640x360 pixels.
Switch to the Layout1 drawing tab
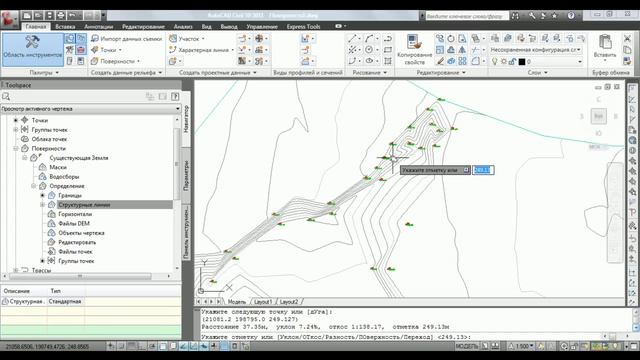(x=262, y=302)
